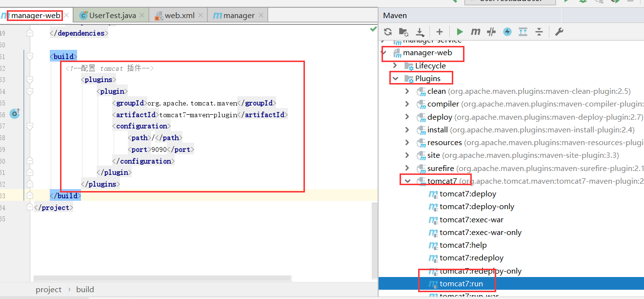This screenshot has height=299, width=644.
Task: Click the Download Sources icon in Maven toolbar
Action: (420, 32)
